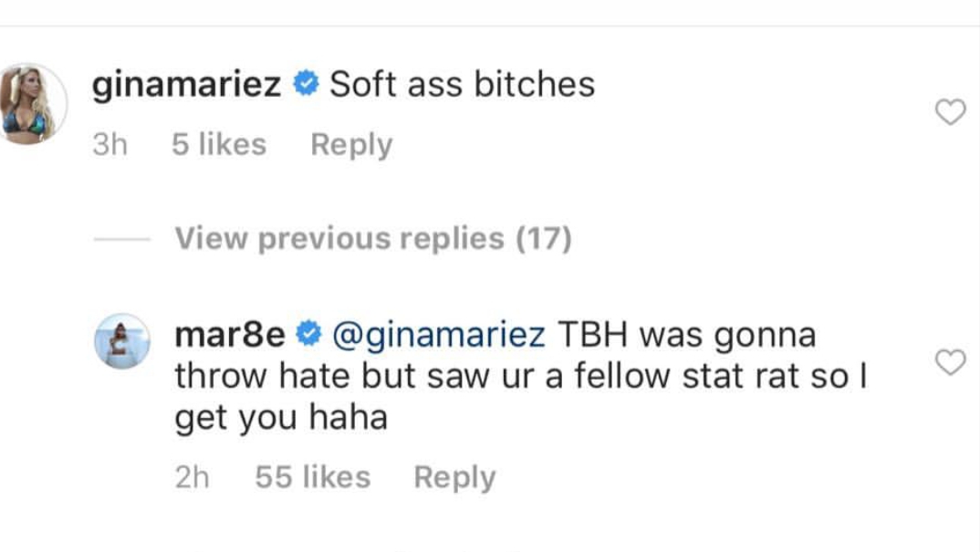This screenshot has width=980, height=552.
Task: Reply to mar8e's comment
Action: pyautogui.click(x=454, y=477)
